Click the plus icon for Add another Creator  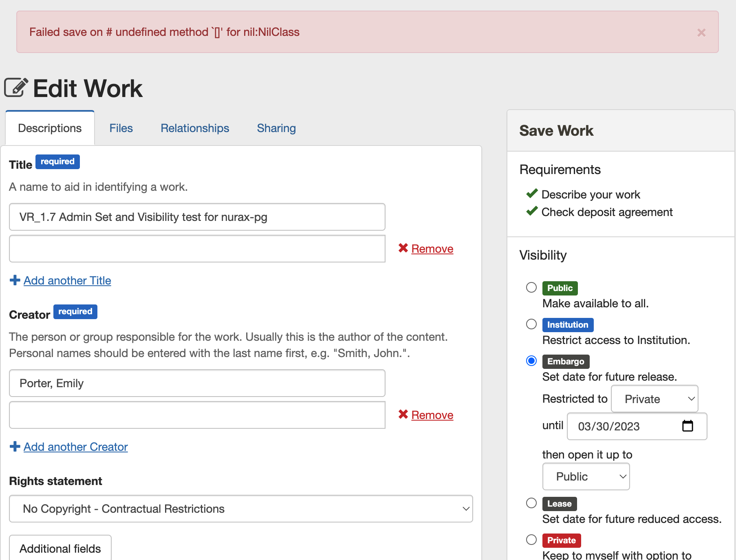point(15,446)
